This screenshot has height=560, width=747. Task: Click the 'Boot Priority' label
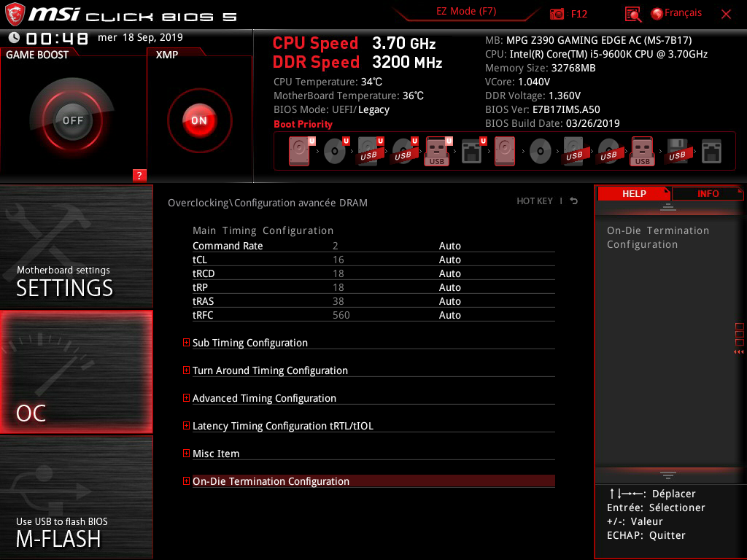point(303,124)
